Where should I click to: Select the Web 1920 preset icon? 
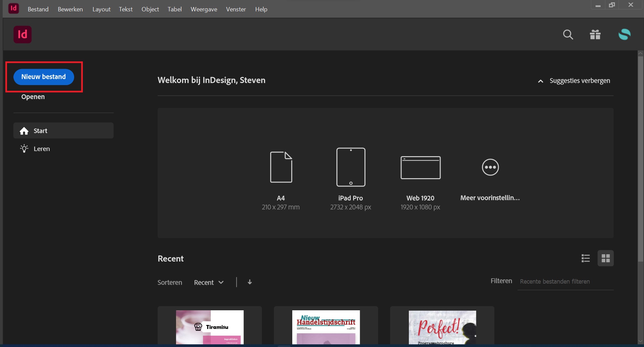point(421,167)
